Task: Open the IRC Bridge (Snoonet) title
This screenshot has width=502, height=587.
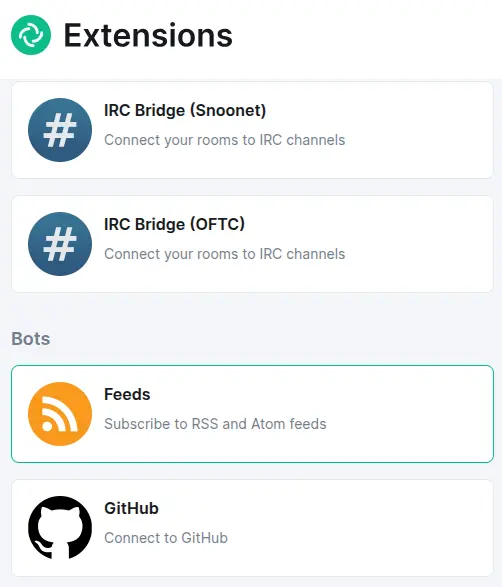Action: [185, 110]
